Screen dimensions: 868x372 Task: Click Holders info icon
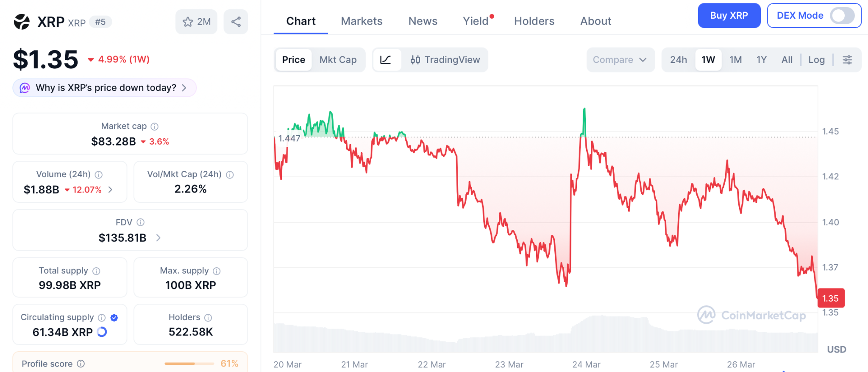[x=208, y=318]
